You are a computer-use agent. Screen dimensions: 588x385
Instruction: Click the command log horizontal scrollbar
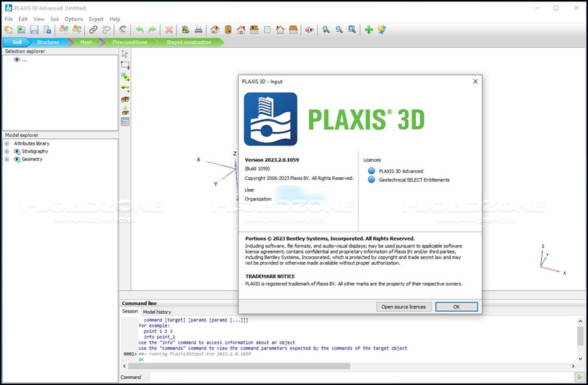point(239,366)
